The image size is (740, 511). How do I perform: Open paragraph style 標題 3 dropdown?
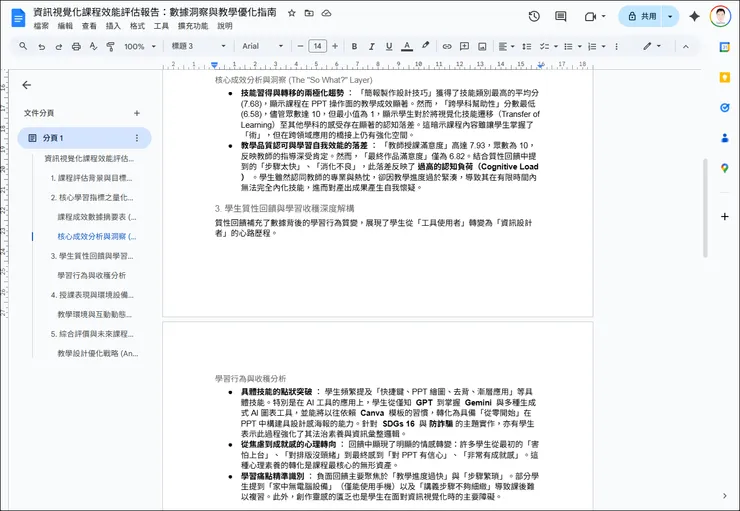(198, 46)
